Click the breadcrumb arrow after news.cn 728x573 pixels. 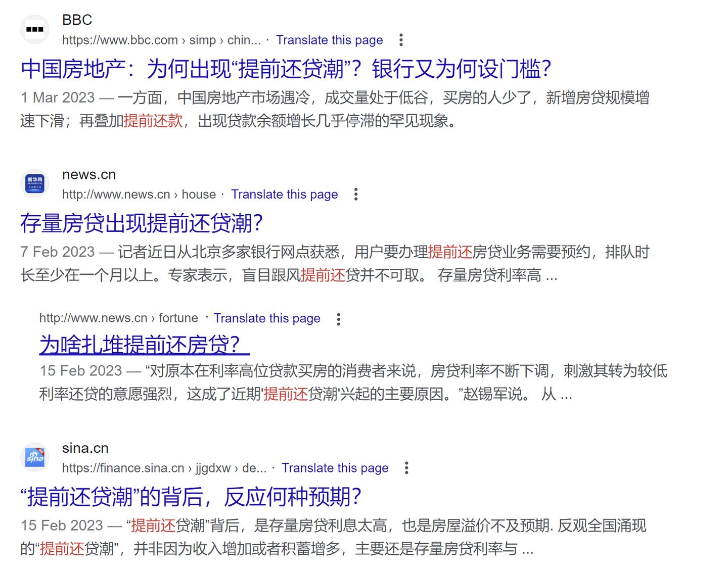[x=176, y=194]
